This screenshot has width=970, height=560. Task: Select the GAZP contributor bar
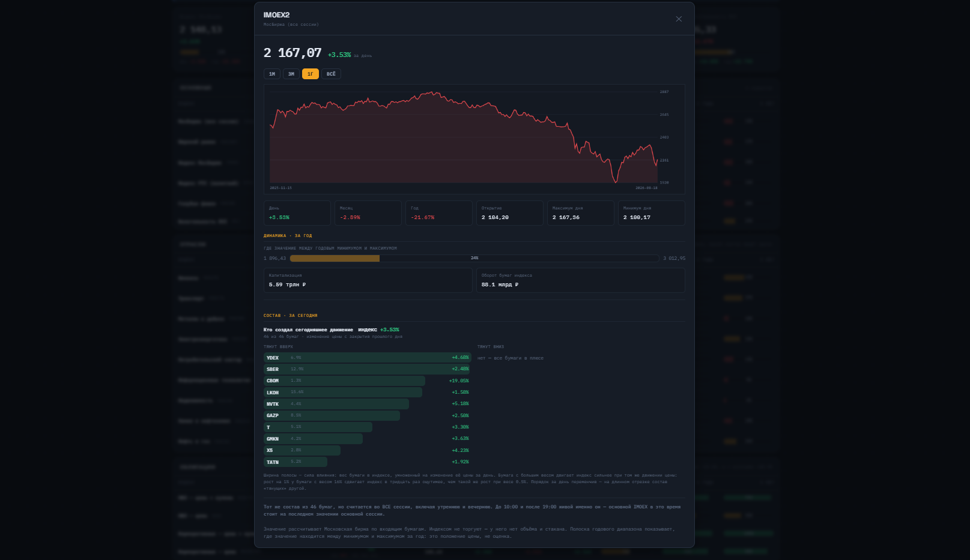(367, 415)
